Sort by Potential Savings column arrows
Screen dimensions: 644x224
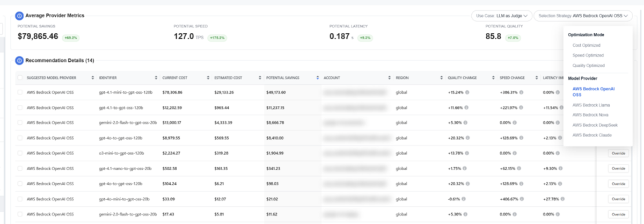tap(317, 78)
